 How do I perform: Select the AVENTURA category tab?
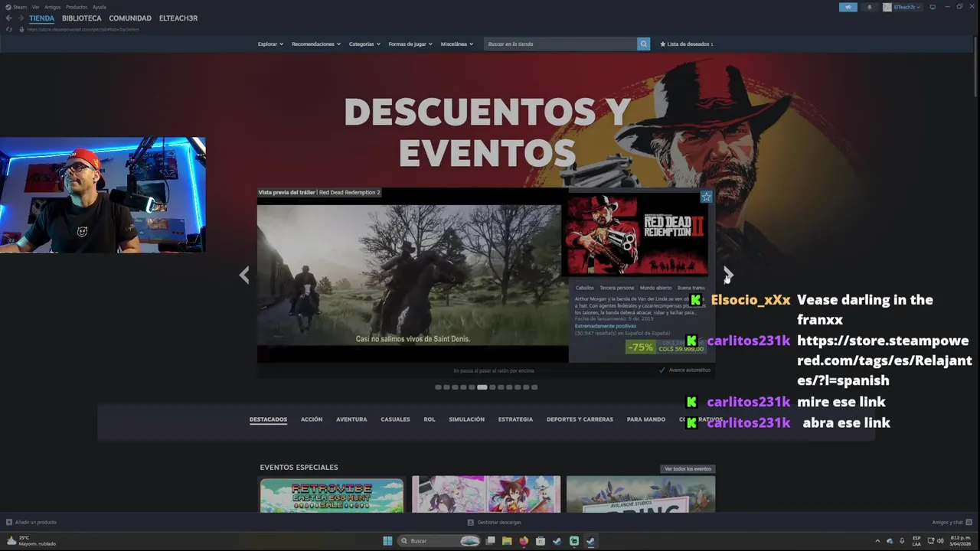[351, 419]
